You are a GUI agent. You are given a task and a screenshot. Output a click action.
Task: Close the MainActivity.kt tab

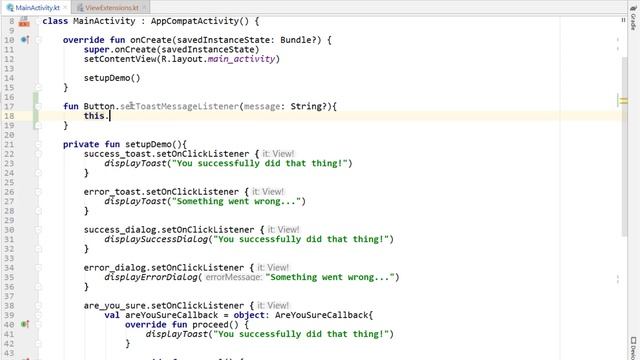pos(65,7)
